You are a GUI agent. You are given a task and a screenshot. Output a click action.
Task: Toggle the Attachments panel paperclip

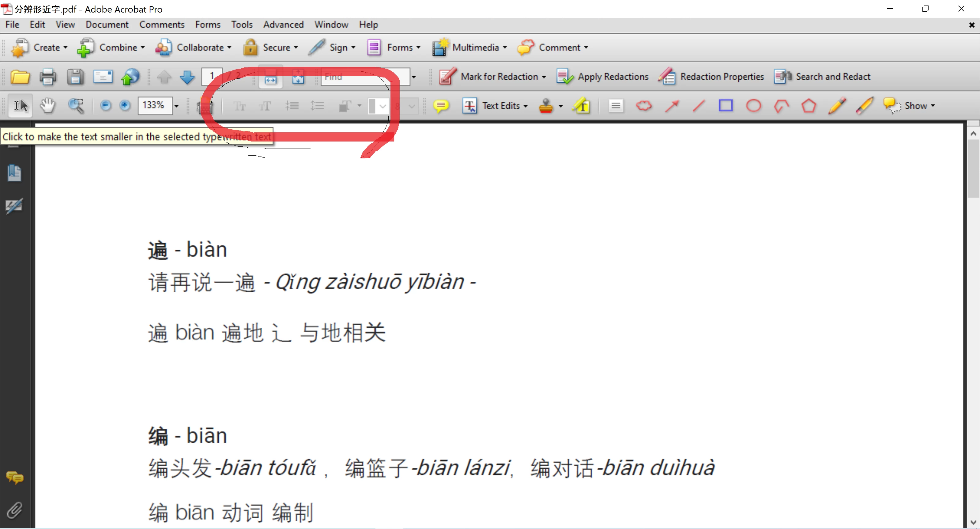(14, 510)
